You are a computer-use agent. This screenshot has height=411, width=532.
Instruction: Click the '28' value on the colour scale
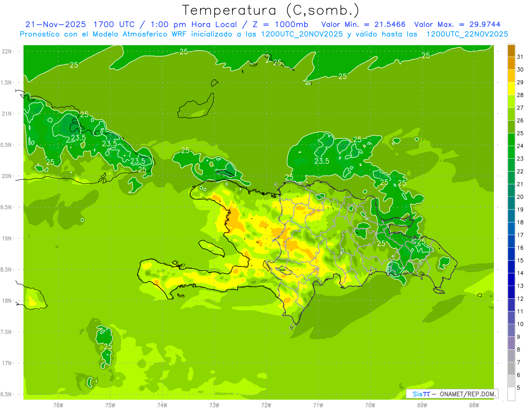click(520, 95)
